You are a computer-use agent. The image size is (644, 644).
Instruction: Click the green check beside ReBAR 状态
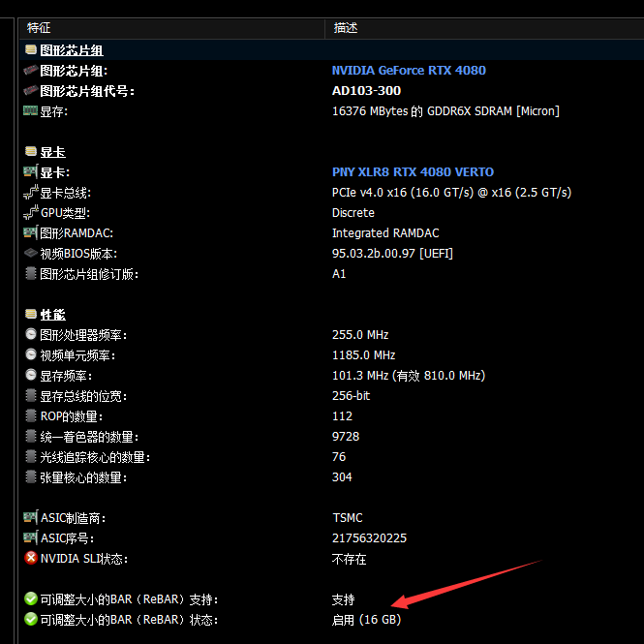coord(31,619)
